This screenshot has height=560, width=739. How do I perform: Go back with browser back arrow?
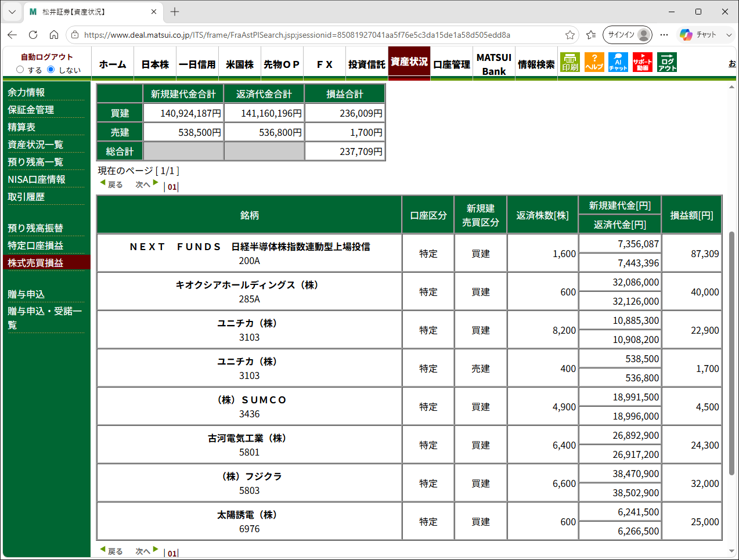[x=12, y=35]
